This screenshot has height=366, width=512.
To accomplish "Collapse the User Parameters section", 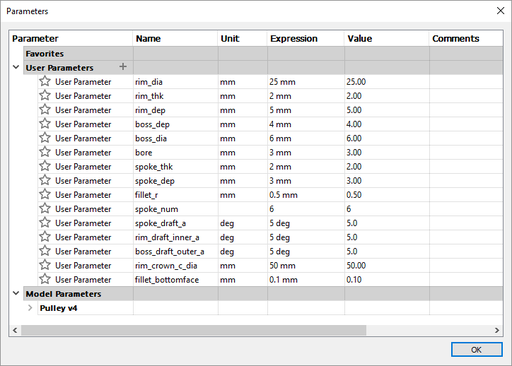I will coord(16,67).
